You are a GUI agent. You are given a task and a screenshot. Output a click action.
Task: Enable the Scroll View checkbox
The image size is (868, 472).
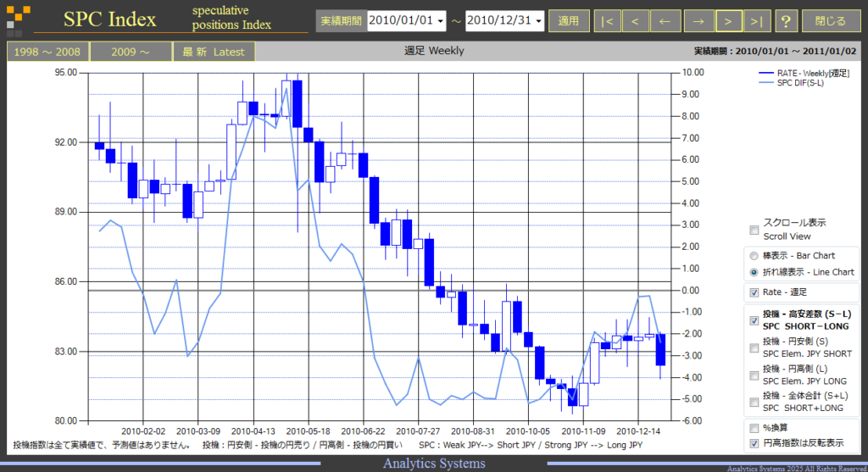tap(754, 230)
